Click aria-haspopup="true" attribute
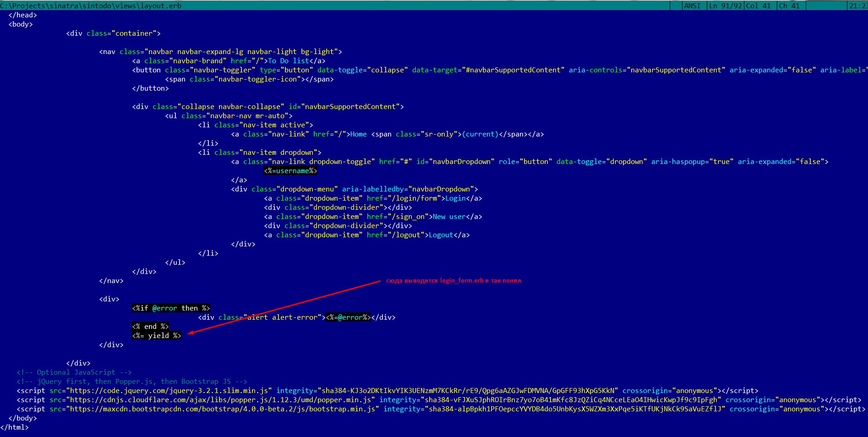Image resolution: width=868 pixels, height=437 pixels. click(x=692, y=162)
